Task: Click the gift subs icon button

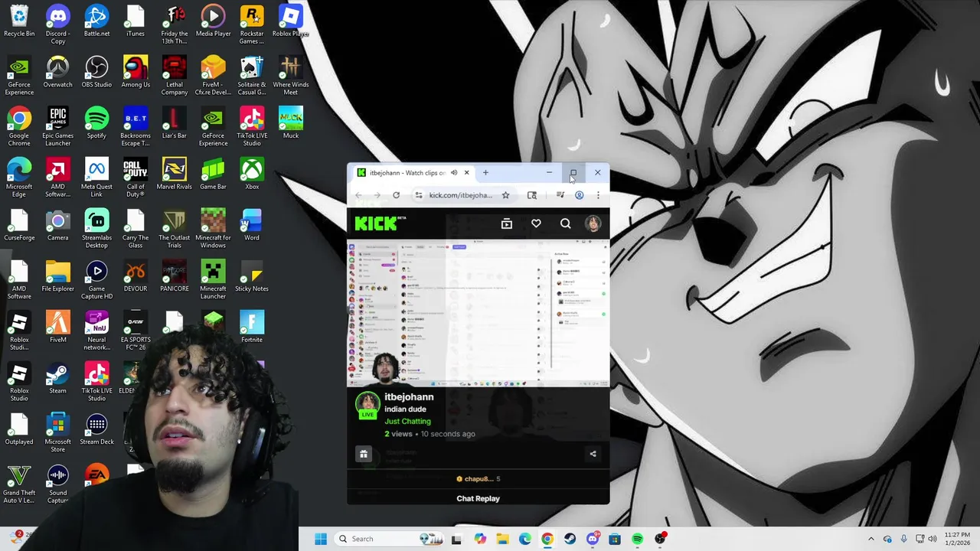Action: point(364,455)
